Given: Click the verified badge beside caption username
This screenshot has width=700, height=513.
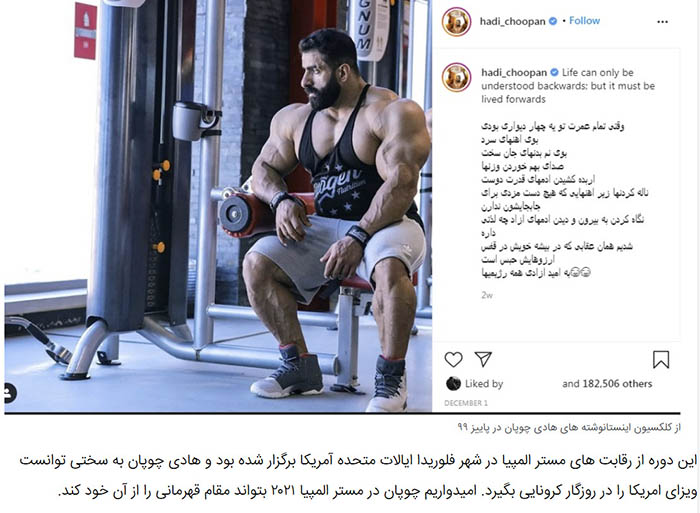Looking at the screenshot, I should point(554,72).
